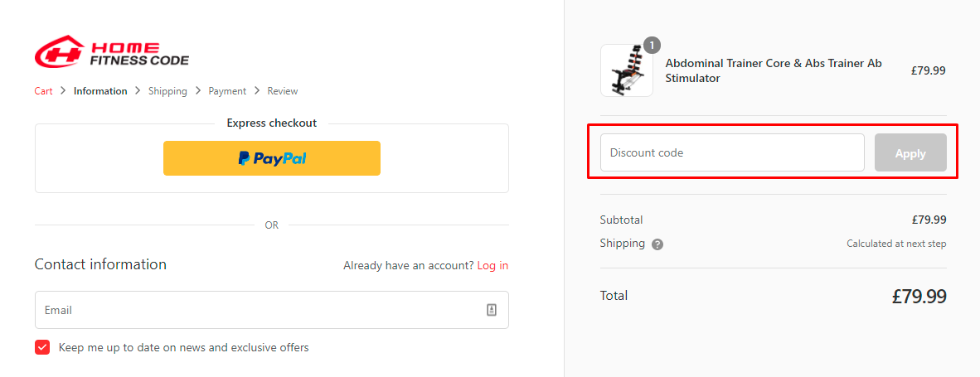Click the chevron arrow right after Cart
This screenshot has height=377, width=980.
point(63,91)
